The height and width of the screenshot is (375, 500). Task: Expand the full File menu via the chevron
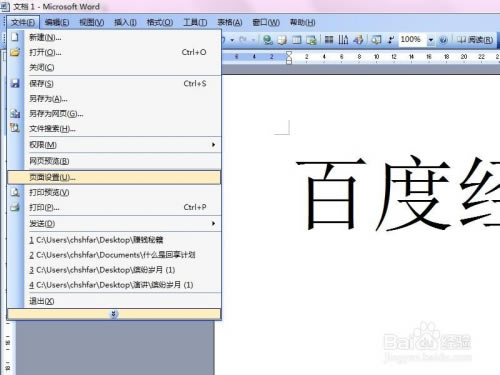point(114,314)
